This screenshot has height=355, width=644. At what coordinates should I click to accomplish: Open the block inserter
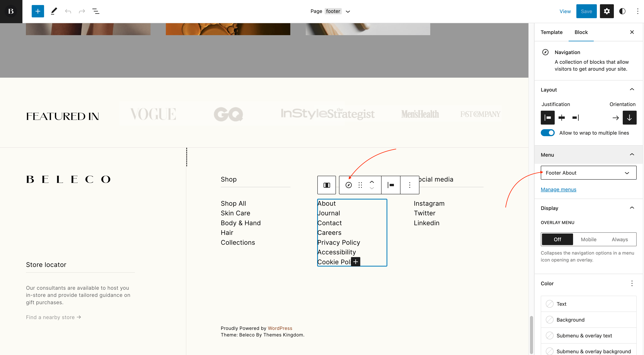point(38,11)
